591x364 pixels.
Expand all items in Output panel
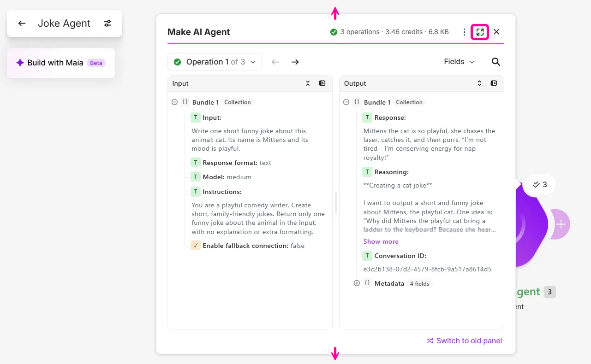(480, 83)
